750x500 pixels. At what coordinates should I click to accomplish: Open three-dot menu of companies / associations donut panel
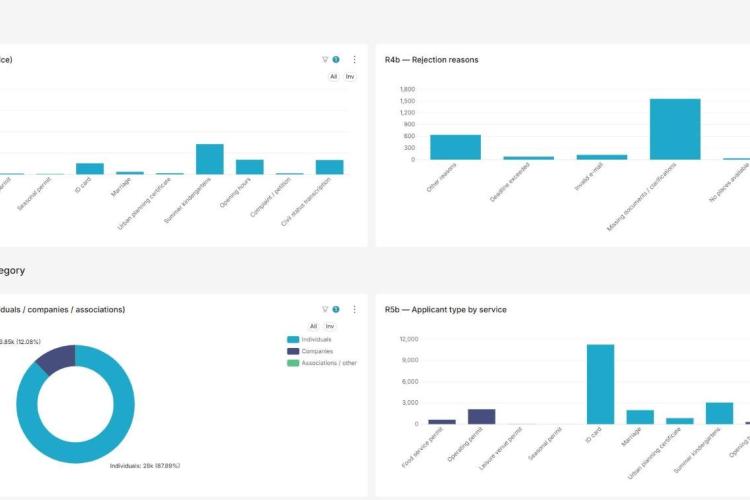(x=354, y=309)
